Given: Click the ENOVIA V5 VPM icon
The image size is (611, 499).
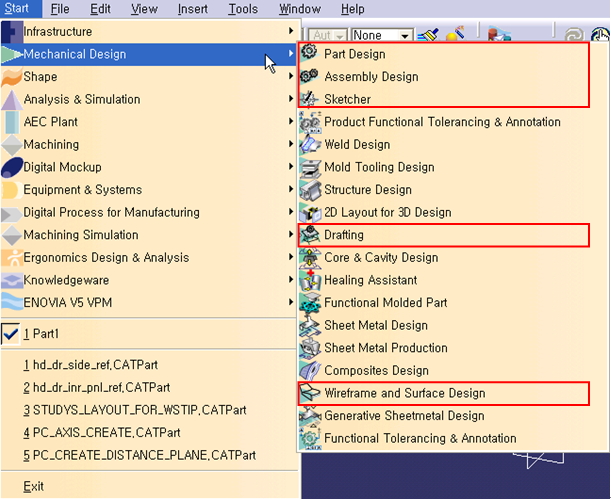Looking at the screenshot, I should tap(12, 302).
